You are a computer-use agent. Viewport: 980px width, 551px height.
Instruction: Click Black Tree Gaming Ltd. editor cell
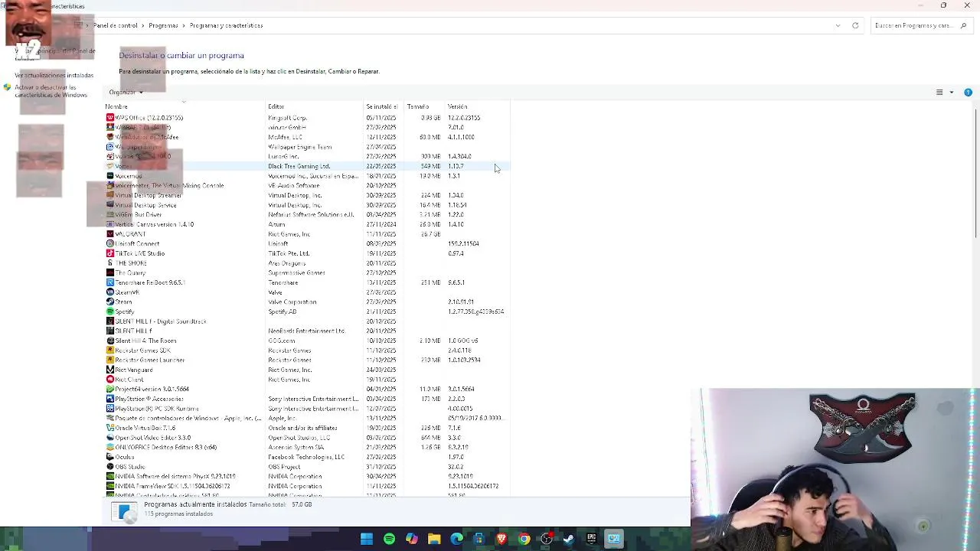pos(299,166)
